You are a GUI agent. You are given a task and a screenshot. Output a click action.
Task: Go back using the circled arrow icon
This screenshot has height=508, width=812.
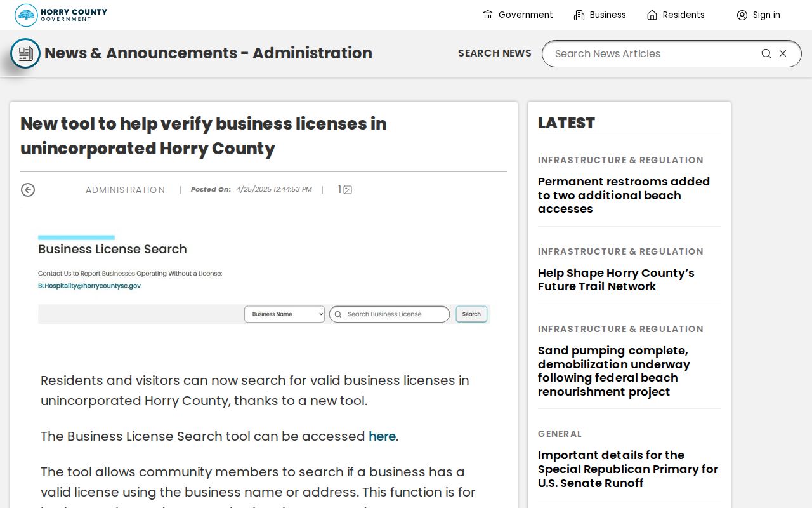pyautogui.click(x=28, y=190)
